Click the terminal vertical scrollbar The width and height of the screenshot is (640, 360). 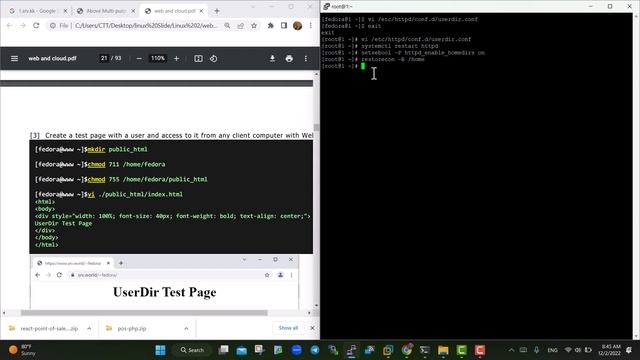pos(636,176)
